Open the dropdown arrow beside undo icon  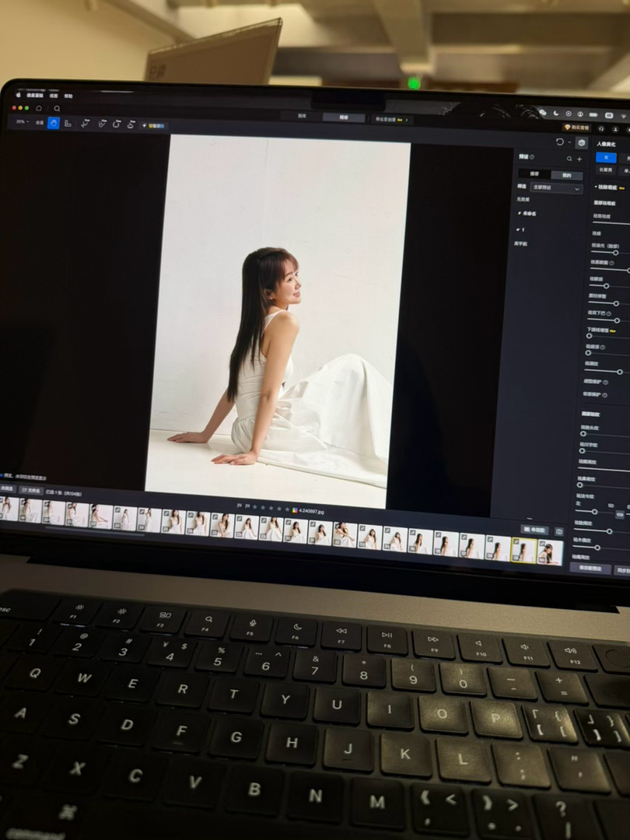coord(569,142)
